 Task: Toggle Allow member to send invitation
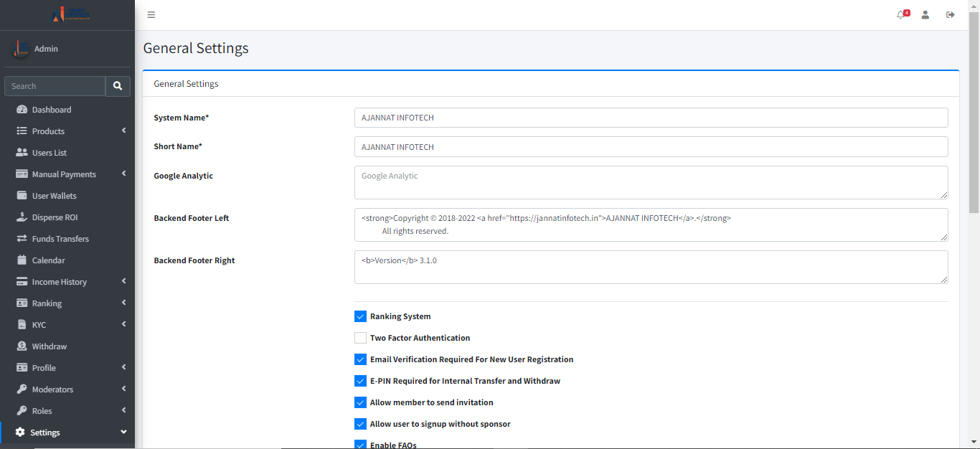click(360, 402)
